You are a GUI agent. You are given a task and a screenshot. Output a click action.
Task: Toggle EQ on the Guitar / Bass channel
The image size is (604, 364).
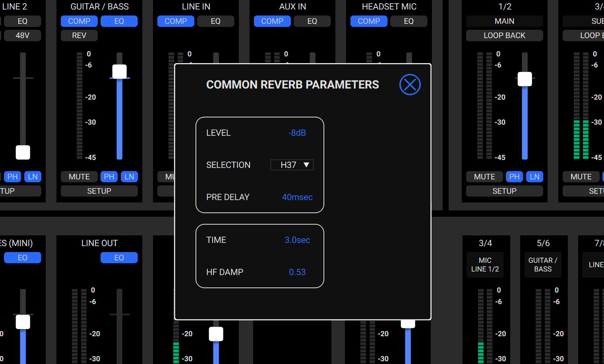(x=119, y=21)
